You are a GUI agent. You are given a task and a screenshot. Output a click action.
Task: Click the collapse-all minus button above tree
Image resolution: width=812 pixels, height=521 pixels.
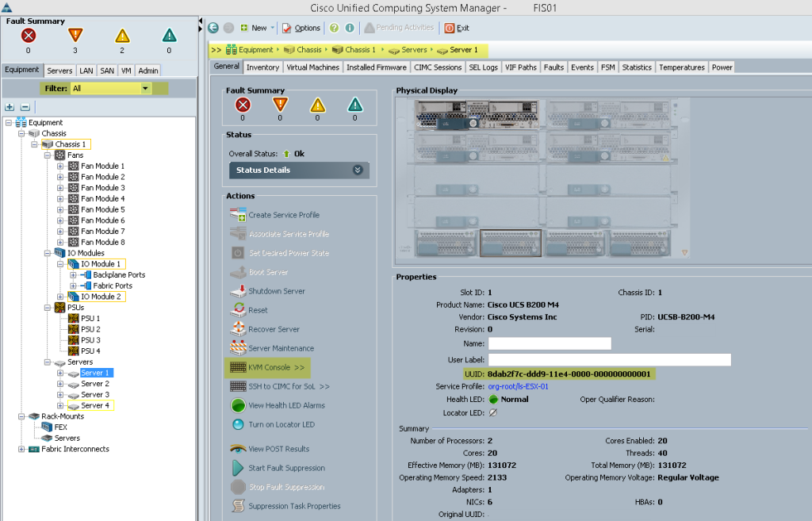click(x=25, y=107)
